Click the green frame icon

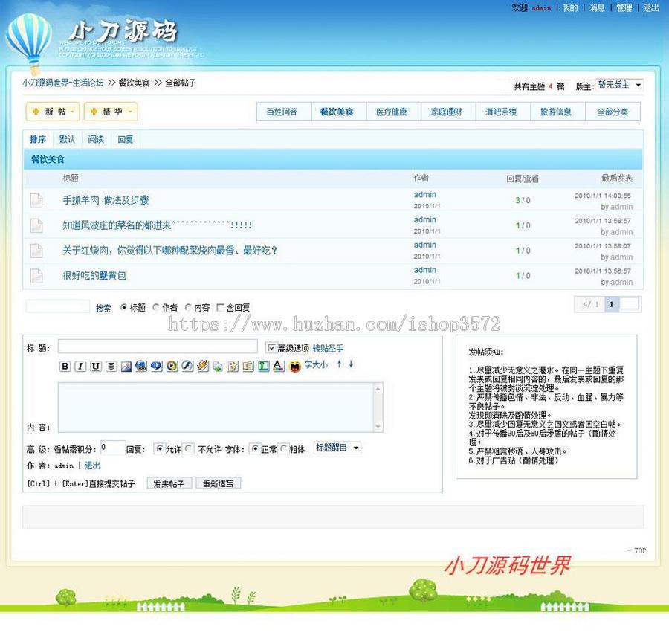pos(264,366)
